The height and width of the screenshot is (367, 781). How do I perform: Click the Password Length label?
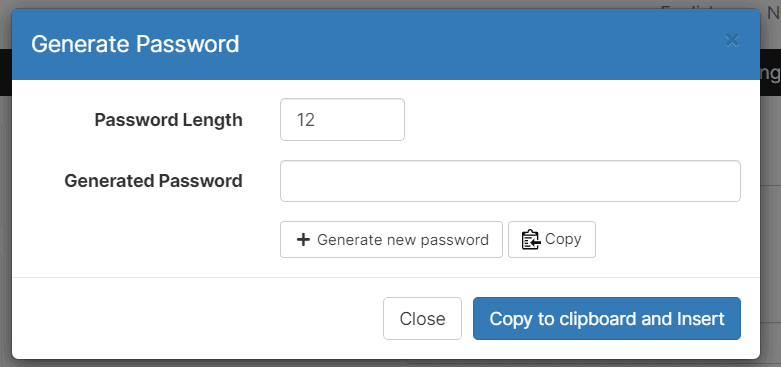168,120
